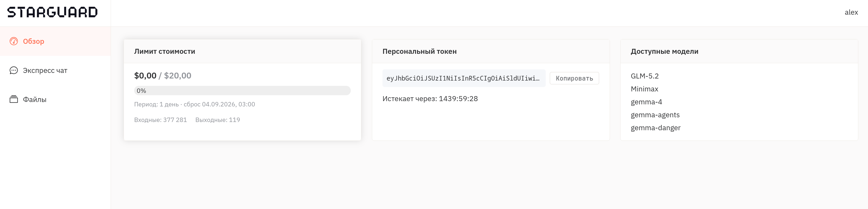
Task: Click the Экспресс чат speech bubble icon
Action: point(14,70)
